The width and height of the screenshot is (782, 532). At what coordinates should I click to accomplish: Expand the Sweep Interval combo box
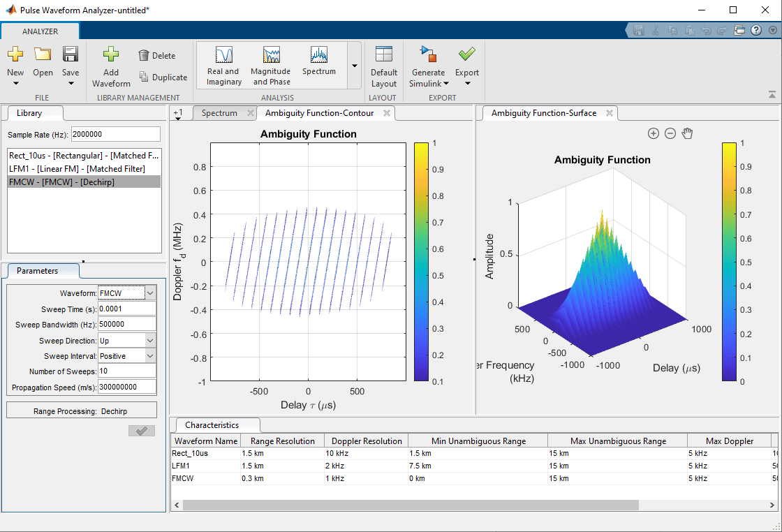click(150, 356)
